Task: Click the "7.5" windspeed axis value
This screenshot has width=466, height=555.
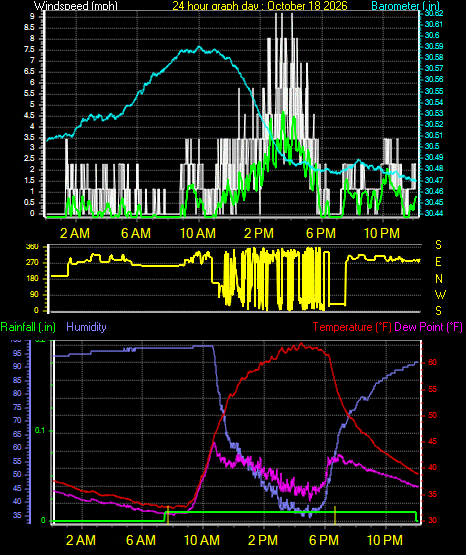Action: pyautogui.click(x=29, y=49)
